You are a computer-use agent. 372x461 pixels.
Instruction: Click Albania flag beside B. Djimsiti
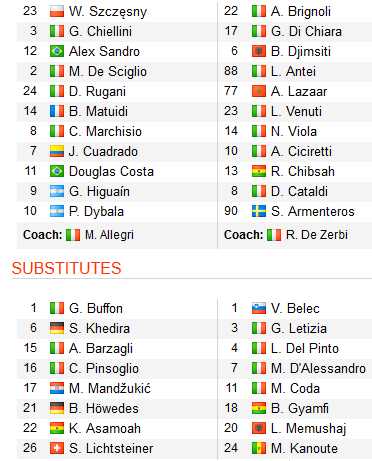(259, 51)
